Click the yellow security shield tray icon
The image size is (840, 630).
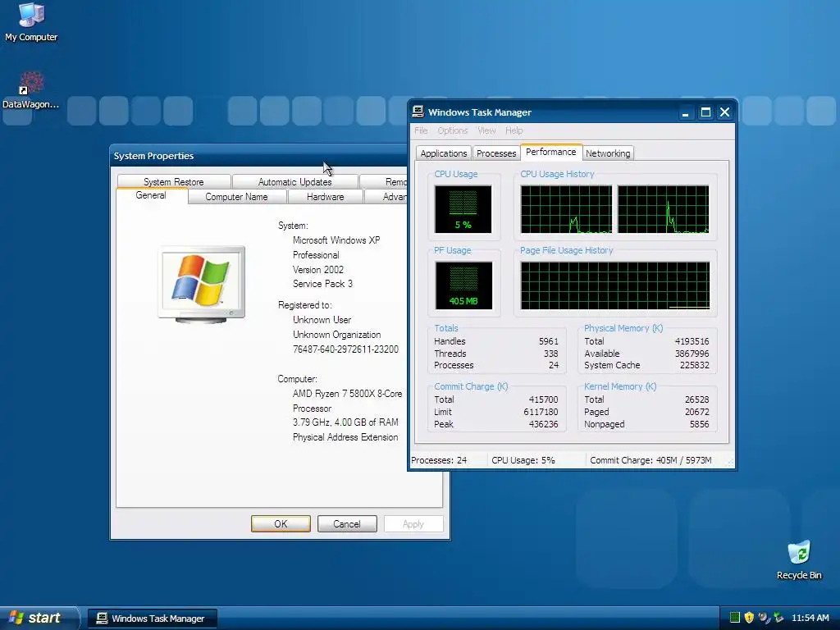pos(749,617)
